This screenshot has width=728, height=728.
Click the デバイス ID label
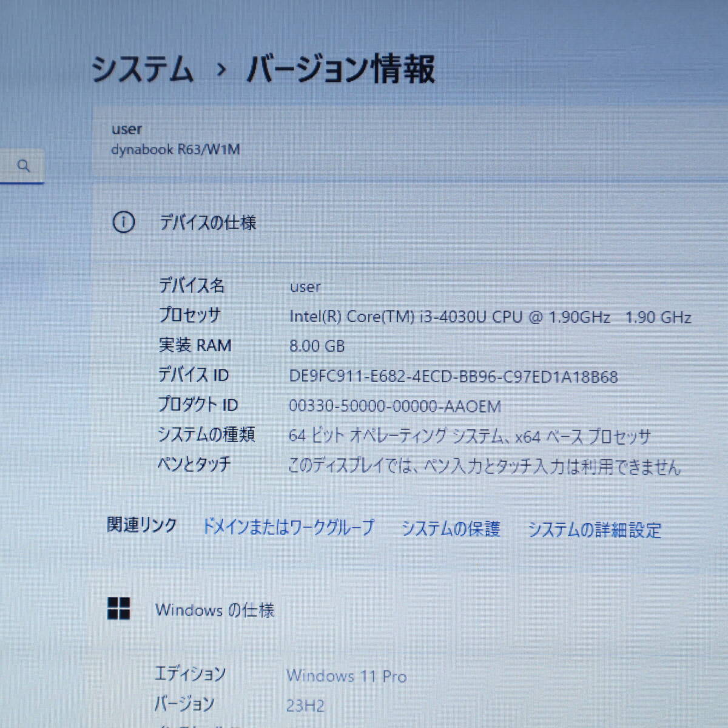[x=194, y=375]
